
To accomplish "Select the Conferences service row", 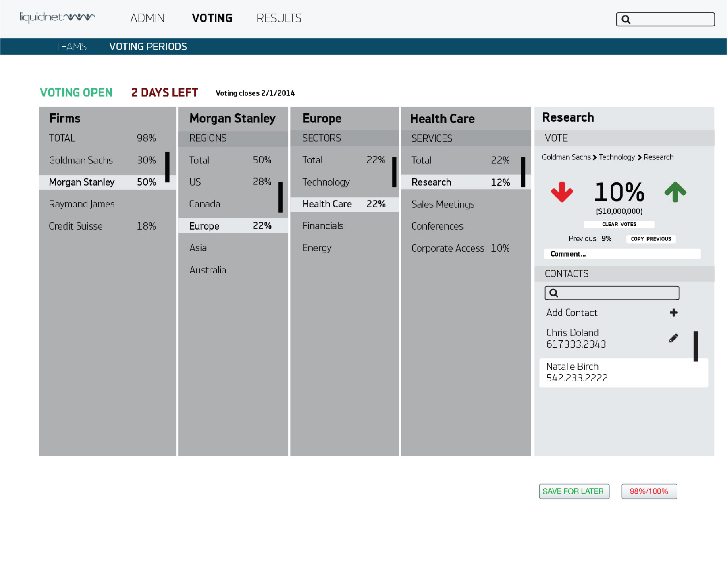I will [467, 227].
